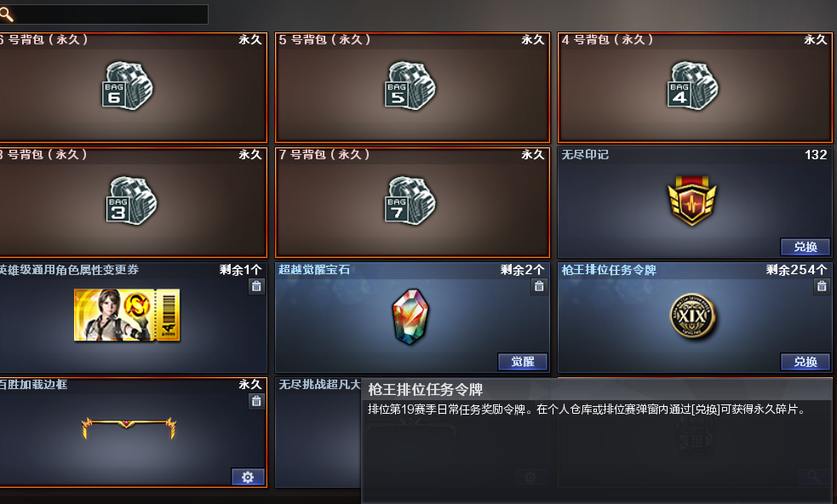Viewport: 837px width, 504px height.
Task: Click trash icon on 百胜加载边框 card
Action: click(256, 402)
